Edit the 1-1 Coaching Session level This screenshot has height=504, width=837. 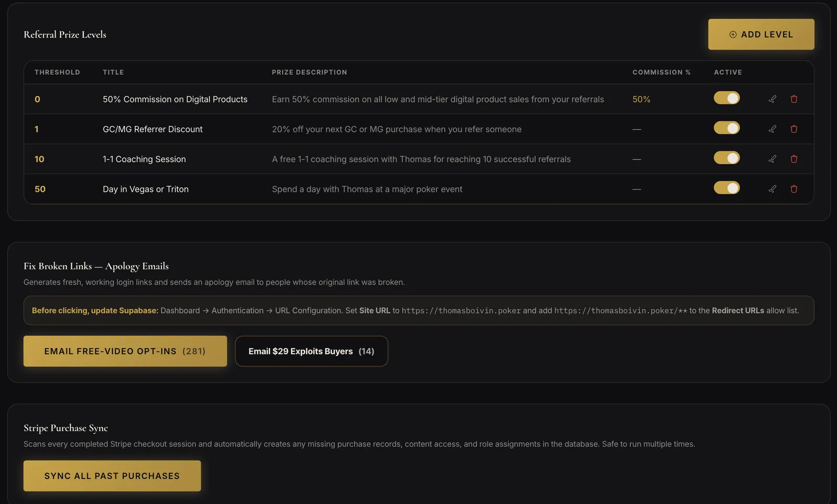point(772,159)
